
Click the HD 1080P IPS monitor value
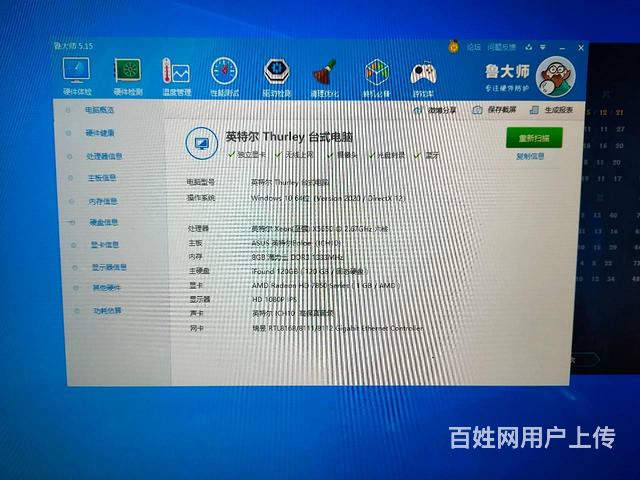(x=274, y=300)
